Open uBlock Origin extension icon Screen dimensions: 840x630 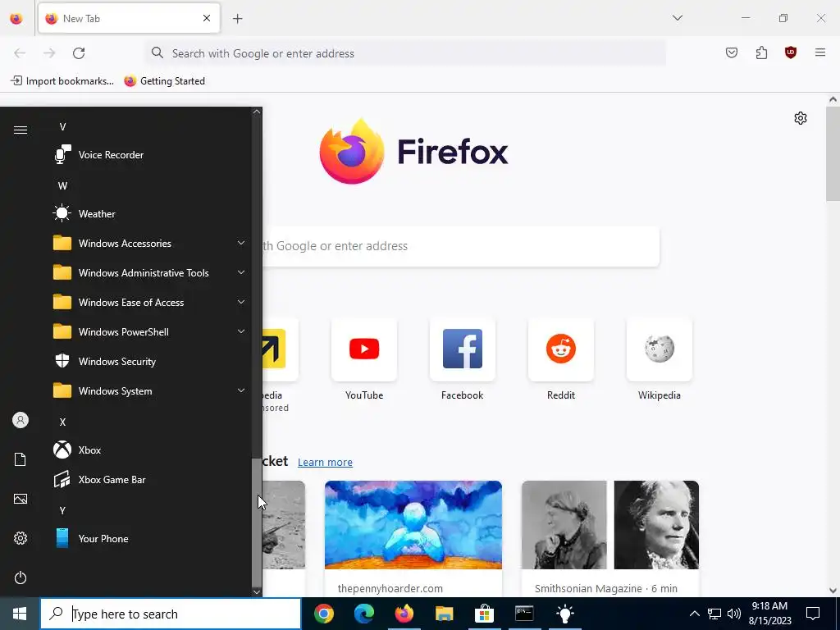click(x=791, y=52)
